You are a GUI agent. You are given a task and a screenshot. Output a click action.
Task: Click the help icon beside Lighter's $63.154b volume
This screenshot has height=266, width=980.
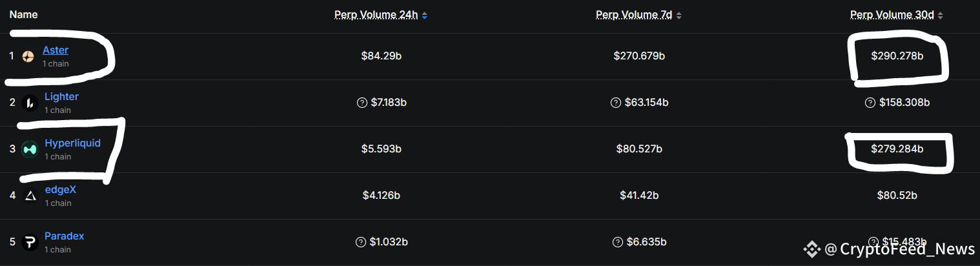tap(615, 103)
